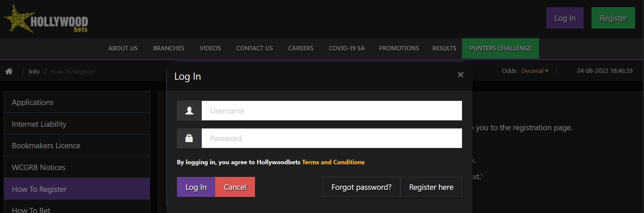This screenshot has width=644, height=213.
Task: Focus the Password input field
Action: (x=332, y=138)
